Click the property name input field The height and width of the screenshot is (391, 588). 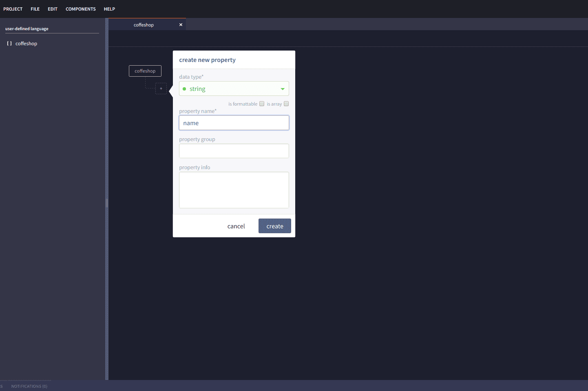[x=234, y=123]
